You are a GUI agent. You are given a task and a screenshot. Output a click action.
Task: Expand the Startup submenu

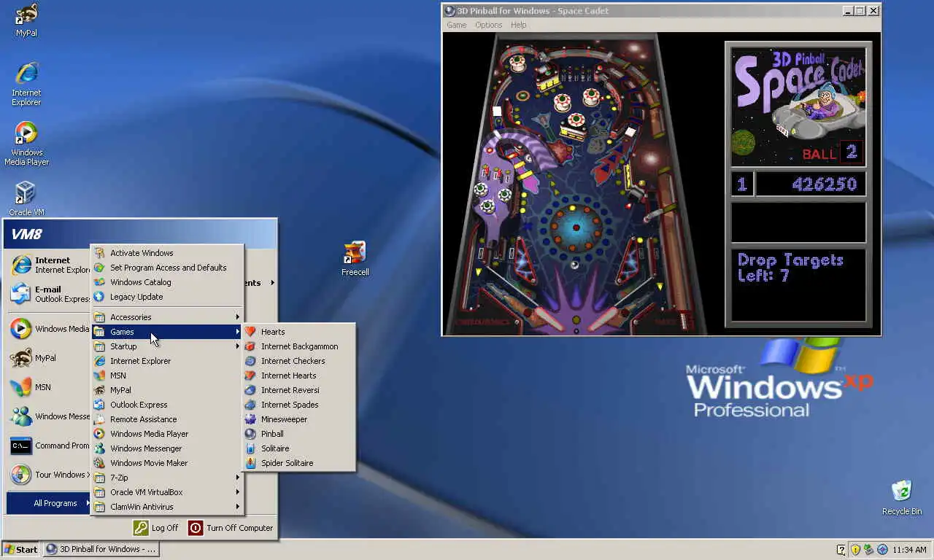pos(167,346)
